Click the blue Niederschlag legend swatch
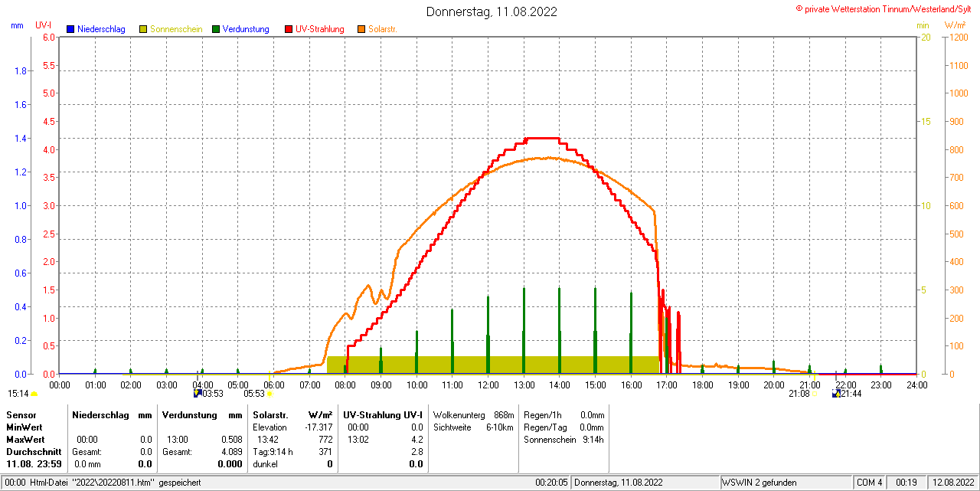This screenshot has height=491, width=980. pyautogui.click(x=70, y=29)
